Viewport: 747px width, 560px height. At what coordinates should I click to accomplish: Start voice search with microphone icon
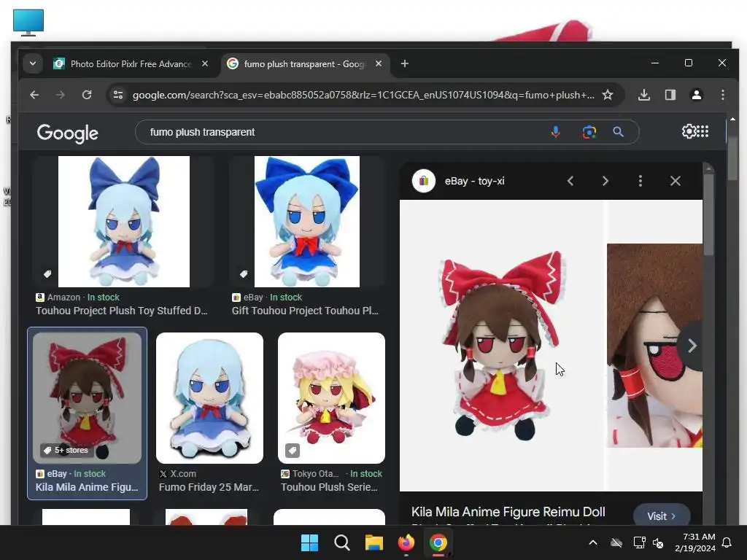coord(555,132)
